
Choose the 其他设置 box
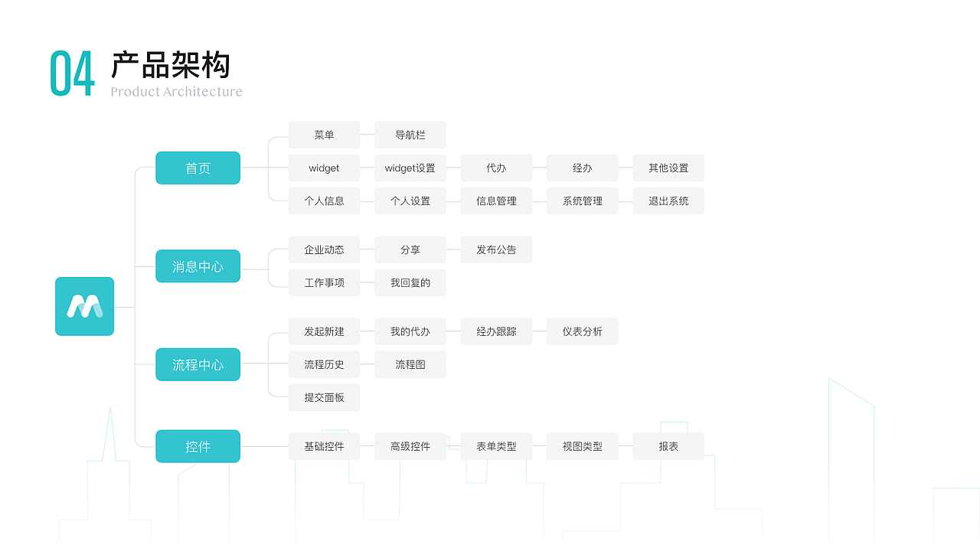668,168
